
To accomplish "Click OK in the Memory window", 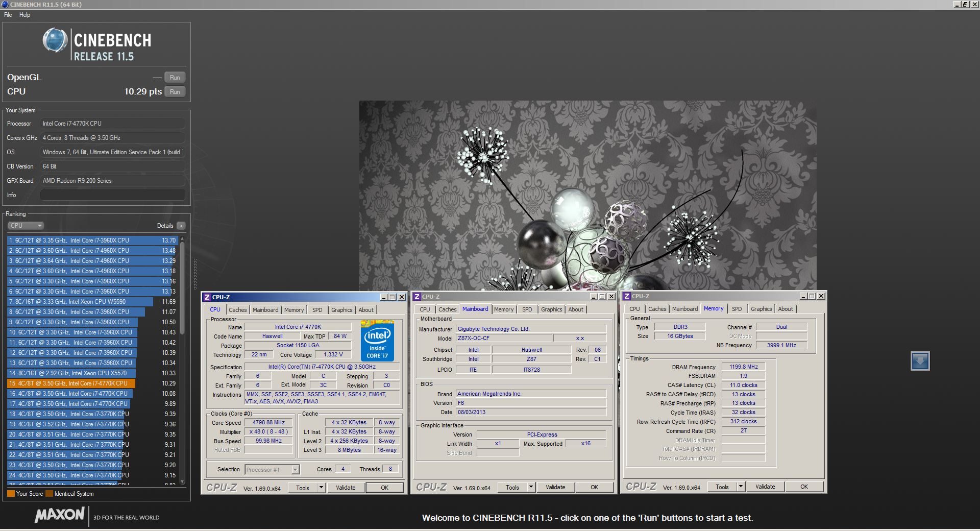I will tap(804, 487).
